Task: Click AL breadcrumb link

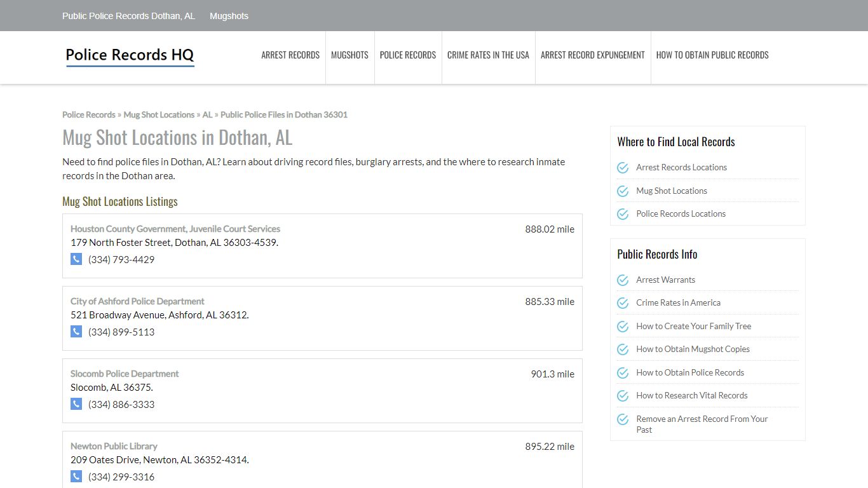Action: (x=207, y=115)
